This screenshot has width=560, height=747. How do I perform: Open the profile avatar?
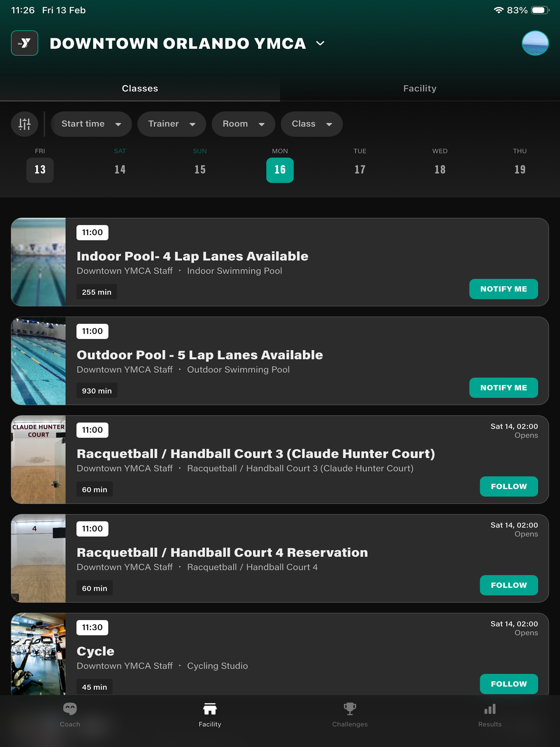(x=535, y=43)
